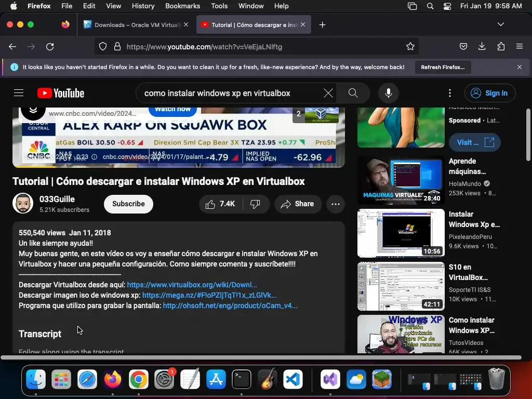Reload the page in Firefox
Screen dimensions: 532x399
(x=50, y=47)
